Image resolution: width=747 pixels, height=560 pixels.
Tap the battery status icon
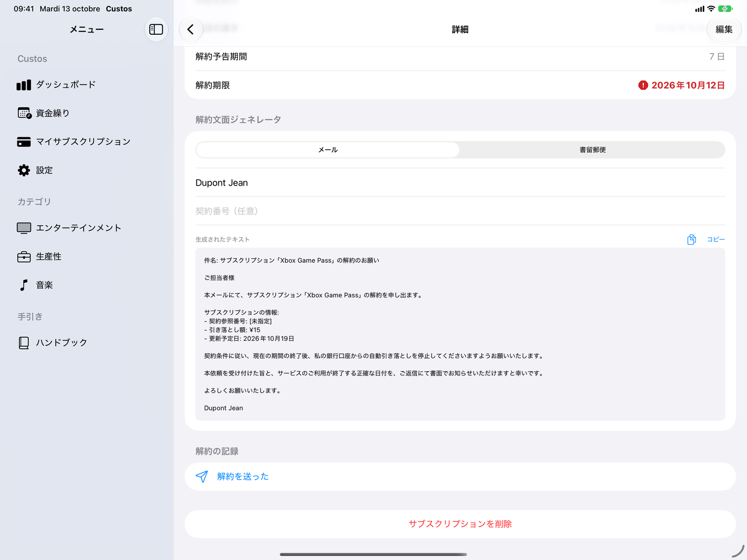tap(725, 9)
